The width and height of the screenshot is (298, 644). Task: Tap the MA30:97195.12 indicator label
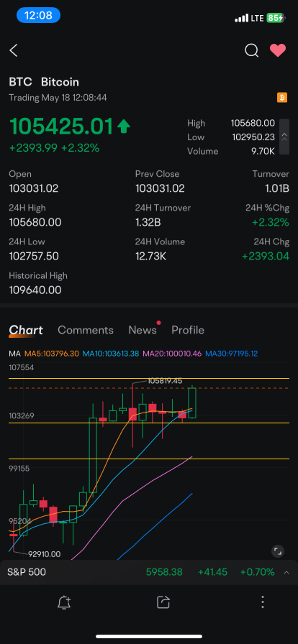coord(231,354)
